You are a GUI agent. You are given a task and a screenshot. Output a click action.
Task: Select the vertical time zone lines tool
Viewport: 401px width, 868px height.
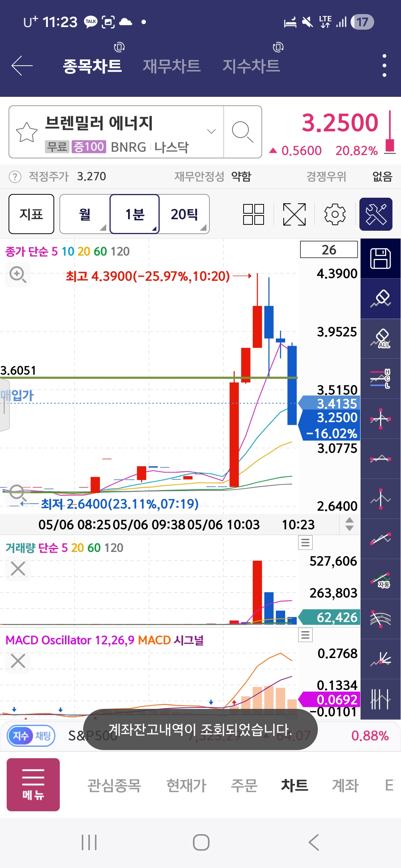pyautogui.click(x=381, y=699)
